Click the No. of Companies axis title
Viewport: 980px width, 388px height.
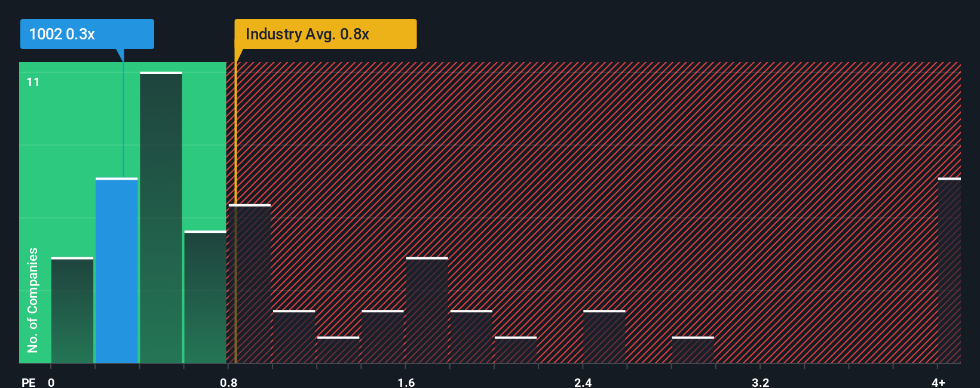coord(33,300)
